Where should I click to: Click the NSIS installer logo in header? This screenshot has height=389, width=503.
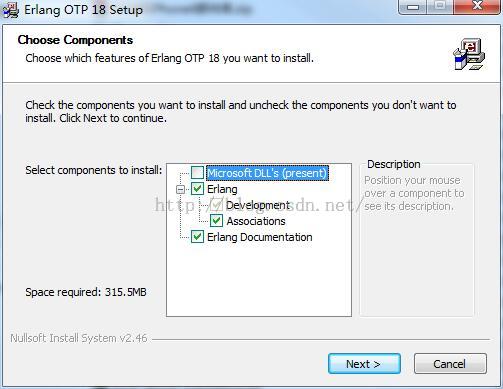pos(469,54)
